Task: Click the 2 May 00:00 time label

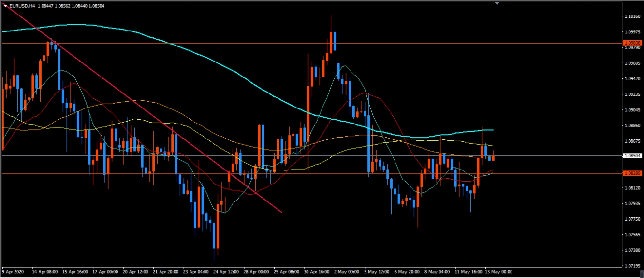Action: [347, 272]
